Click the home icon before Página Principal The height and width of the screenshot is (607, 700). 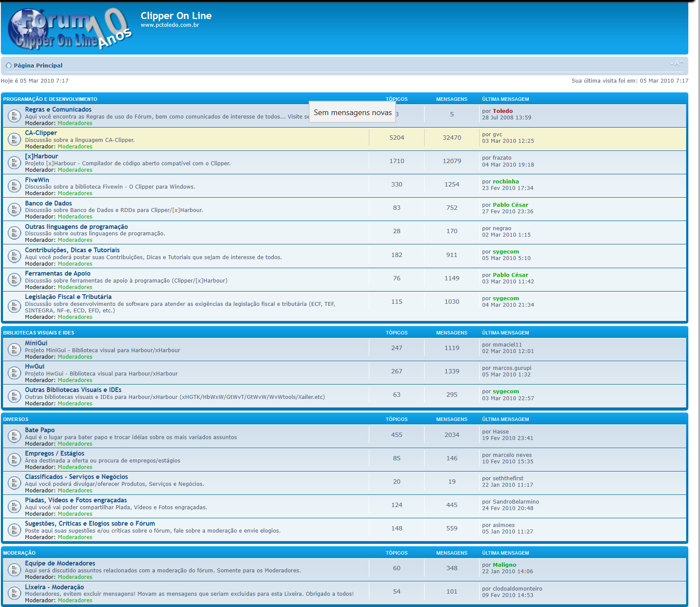(8, 65)
